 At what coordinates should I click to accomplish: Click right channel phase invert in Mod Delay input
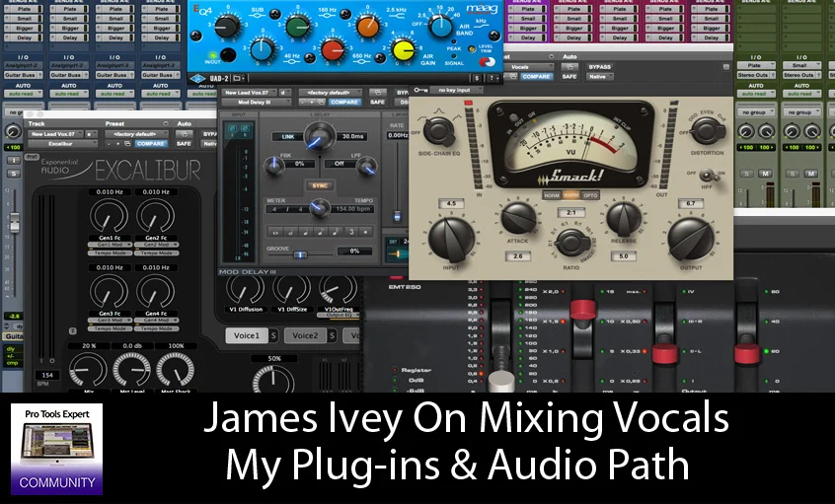click(x=246, y=128)
